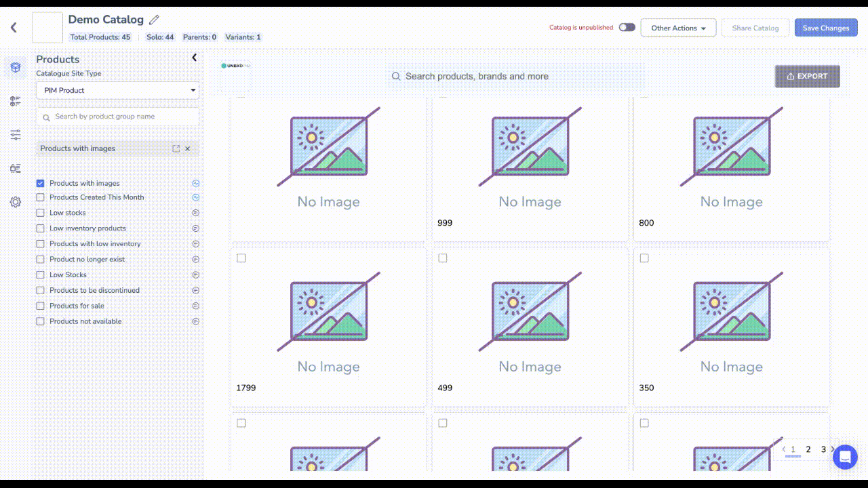868x488 pixels.
Task: Select the product card priced 1799
Action: click(x=241, y=258)
